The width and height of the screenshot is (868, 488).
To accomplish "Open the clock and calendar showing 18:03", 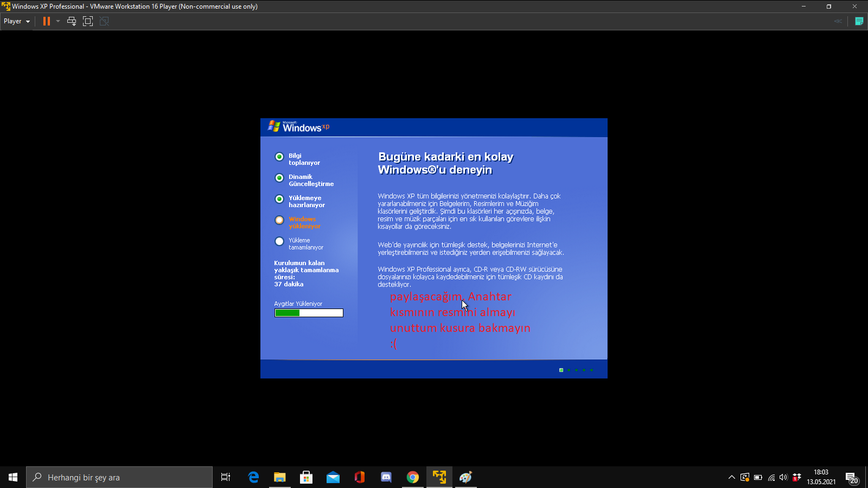I will pos(821,477).
